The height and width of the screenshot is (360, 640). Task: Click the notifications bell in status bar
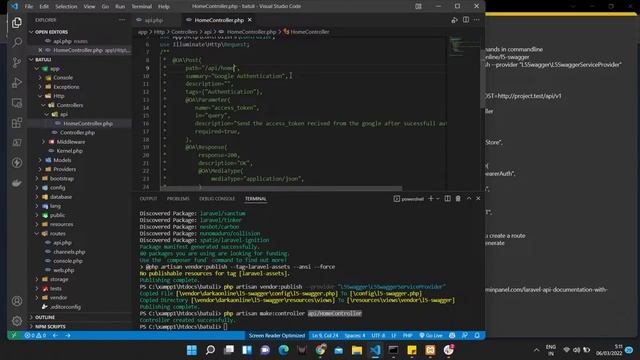pos(477,336)
